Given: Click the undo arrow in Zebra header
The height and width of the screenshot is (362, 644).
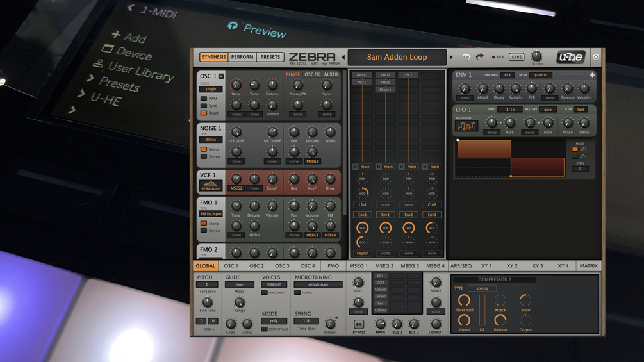Looking at the screenshot, I should click(466, 56).
